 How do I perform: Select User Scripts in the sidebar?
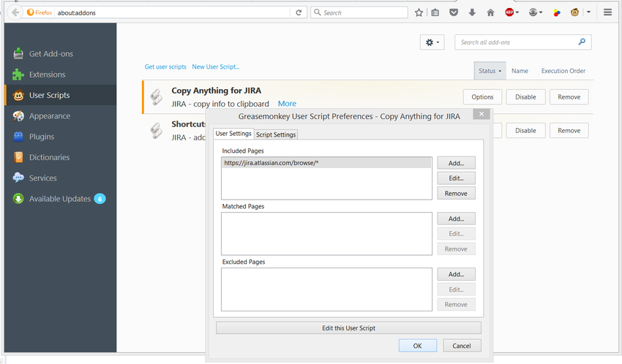pyautogui.click(x=61, y=95)
